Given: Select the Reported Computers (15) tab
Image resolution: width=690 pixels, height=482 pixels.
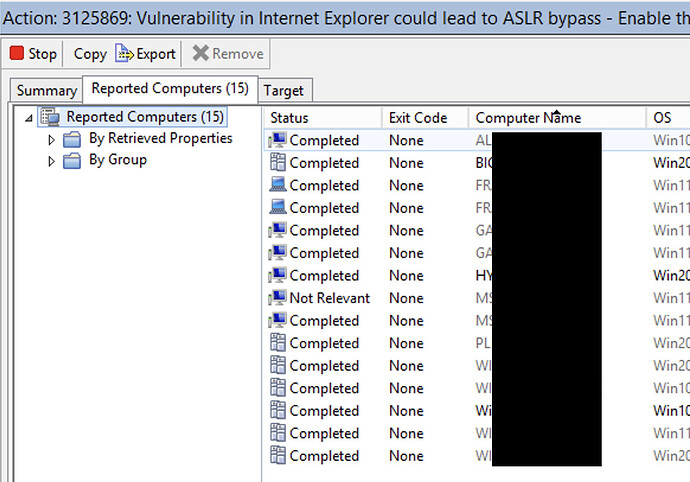Looking at the screenshot, I should 171,89.
